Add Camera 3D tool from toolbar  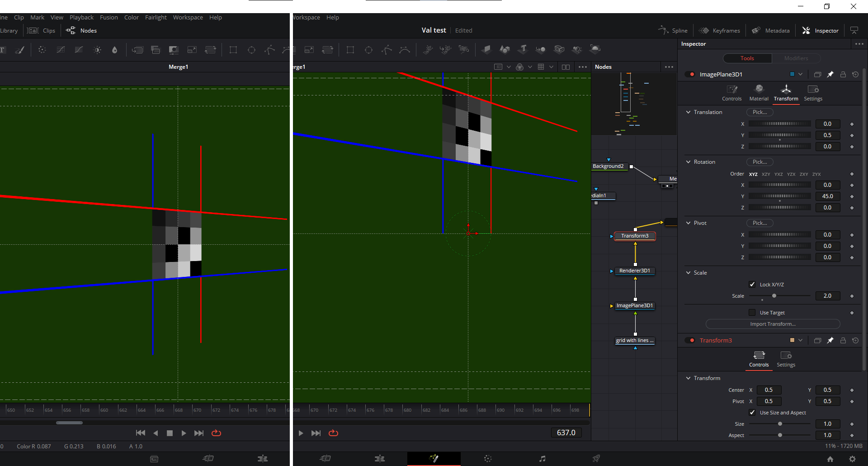click(559, 49)
